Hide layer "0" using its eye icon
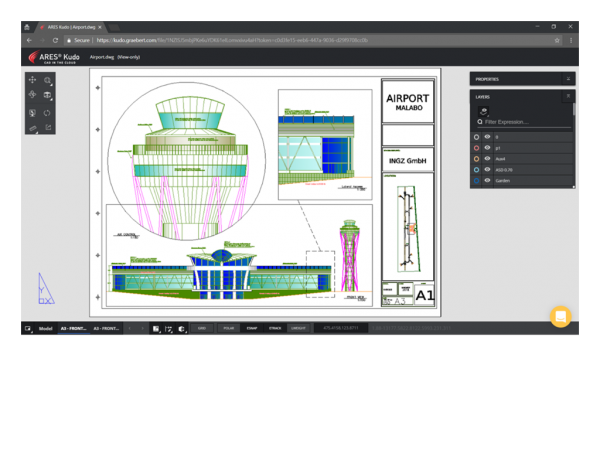The width and height of the screenshot is (600, 450). pos(487,136)
